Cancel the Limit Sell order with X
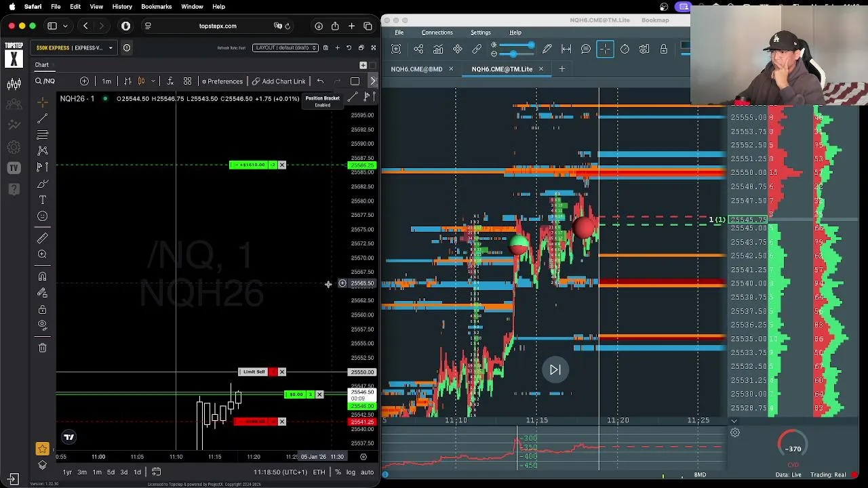The height and width of the screenshot is (488, 868). pos(282,372)
